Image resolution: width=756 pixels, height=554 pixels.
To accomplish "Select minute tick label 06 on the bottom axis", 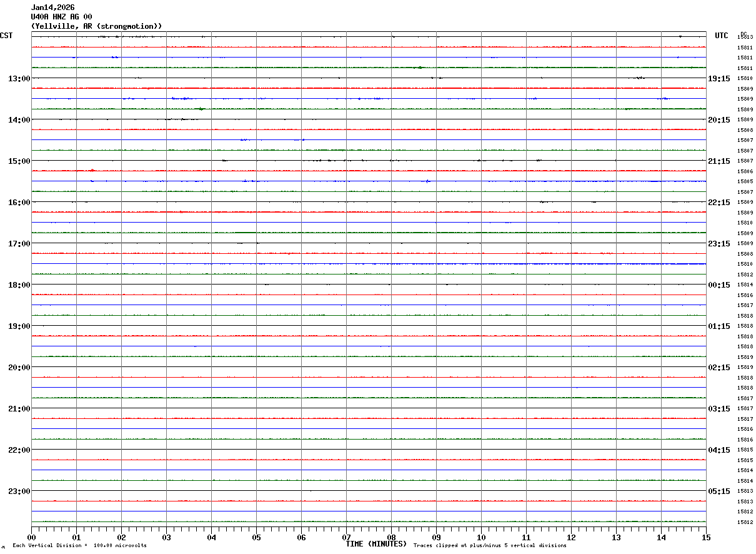I will pyautogui.click(x=301, y=537).
